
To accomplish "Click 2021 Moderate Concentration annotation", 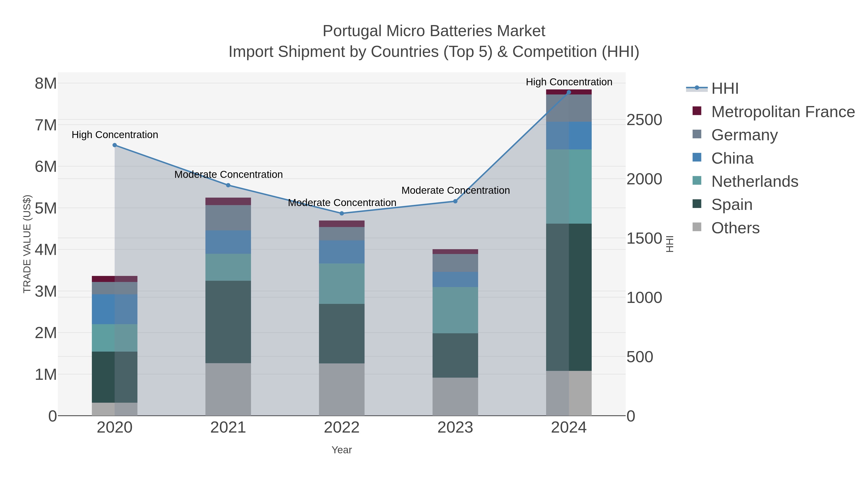I will click(x=228, y=174).
